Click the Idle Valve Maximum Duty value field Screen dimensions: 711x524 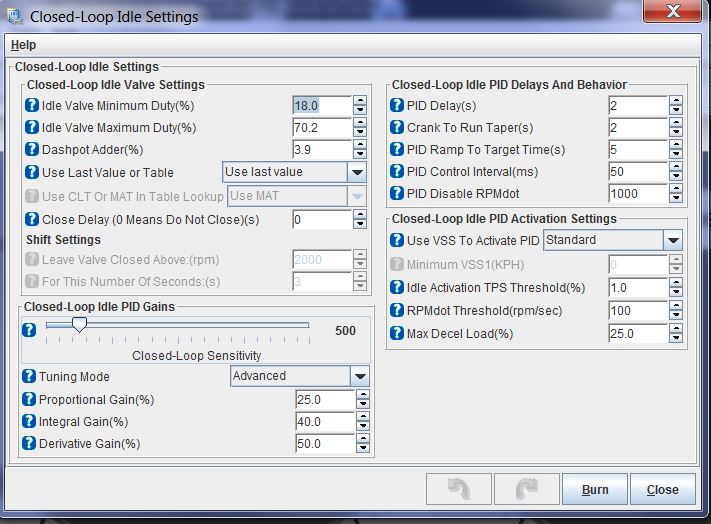(x=322, y=127)
